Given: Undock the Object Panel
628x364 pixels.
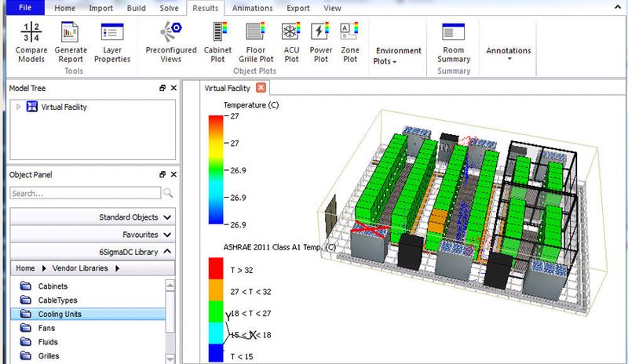Looking at the screenshot, I should coord(162,174).
